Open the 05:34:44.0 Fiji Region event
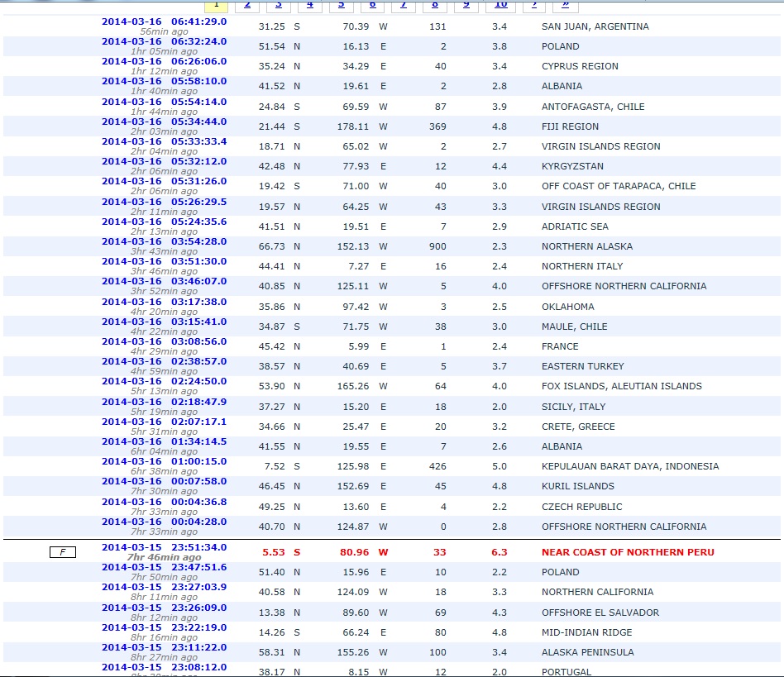Viewport: 784px width, 677px height. (164, 122)
